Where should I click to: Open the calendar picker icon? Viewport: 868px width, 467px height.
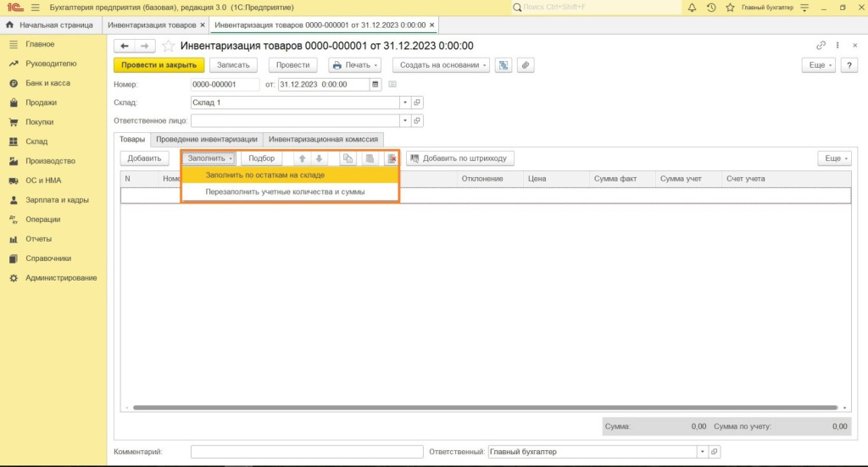click(376, 85)
